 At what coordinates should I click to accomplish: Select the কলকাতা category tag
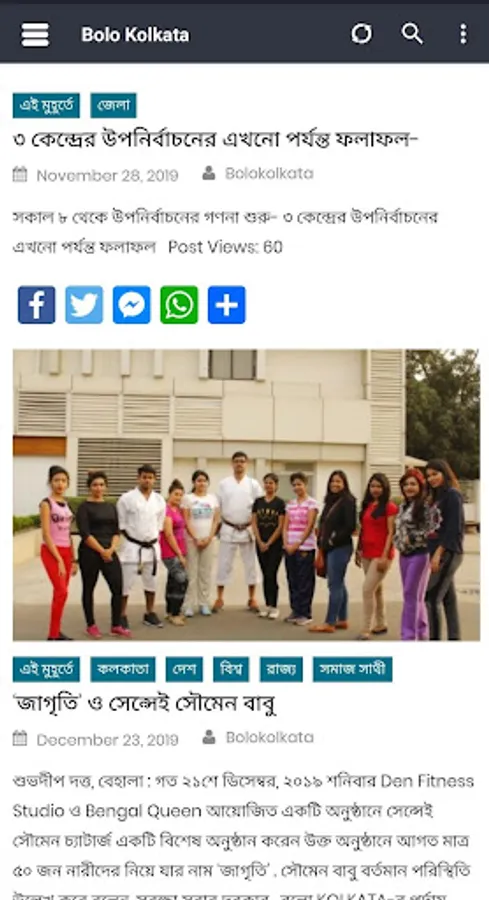(x=123, y=669)
